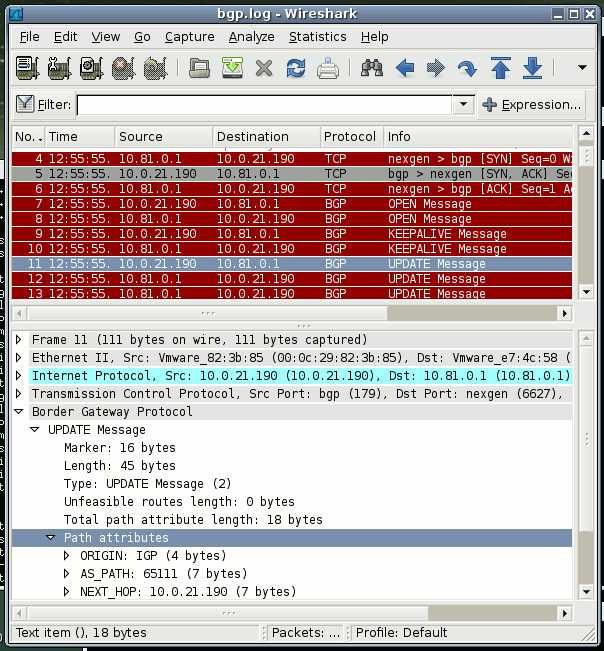Expand Transmission Control Protocol node
The height and width of the screenshot is (651, 604).
(x=18, y=394)
